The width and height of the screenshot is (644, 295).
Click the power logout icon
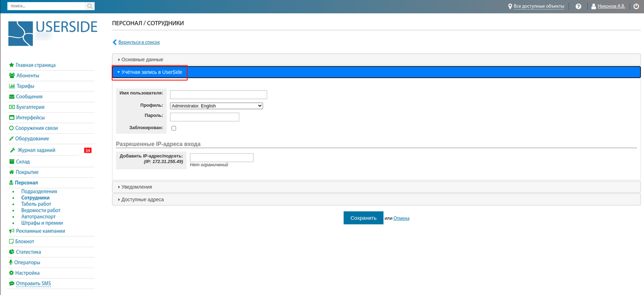[635, 6]
